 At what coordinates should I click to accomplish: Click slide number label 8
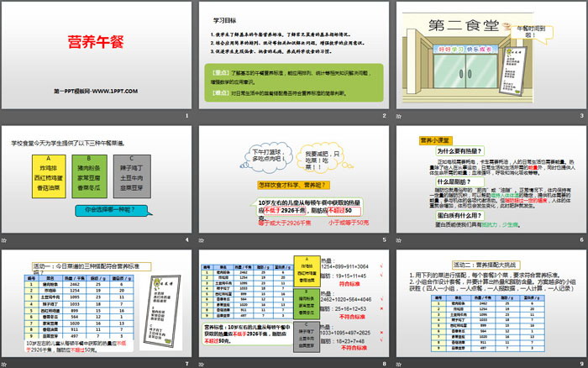[x=384, y=364]
